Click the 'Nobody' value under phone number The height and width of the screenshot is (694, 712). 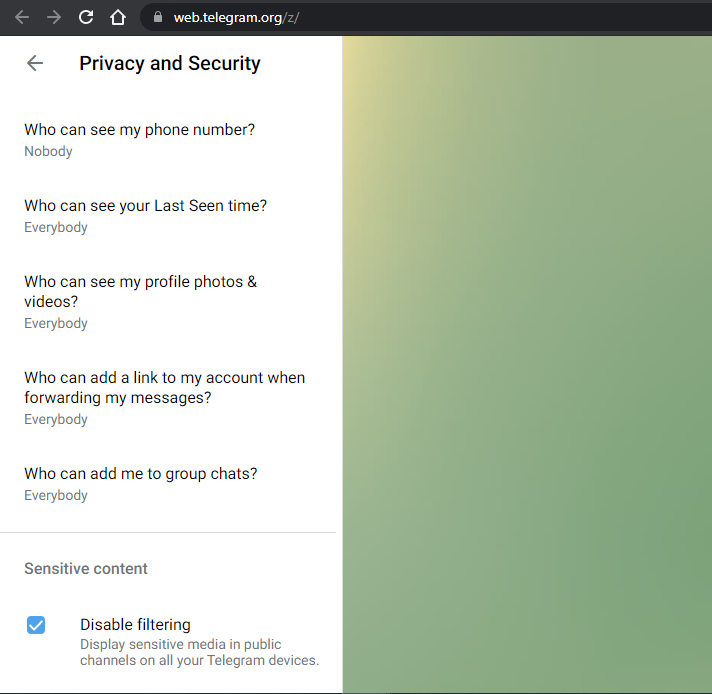click(48, 151)
